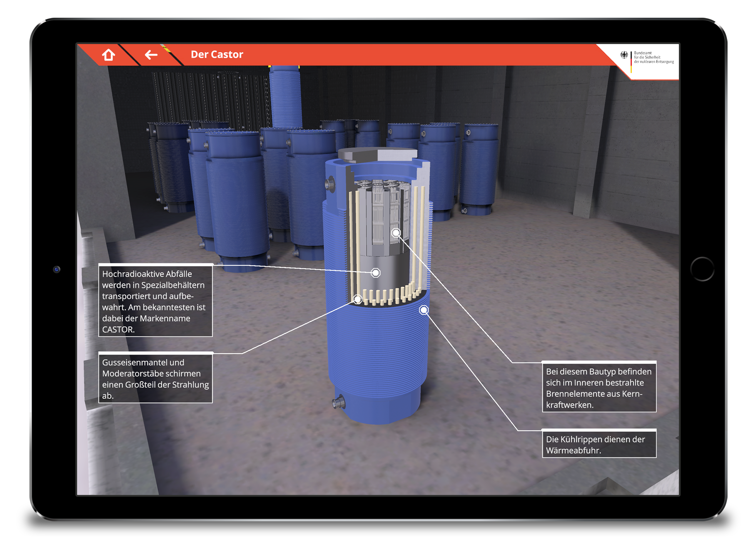Select the tall stacked blue container in back

click(x=285, y=97)
